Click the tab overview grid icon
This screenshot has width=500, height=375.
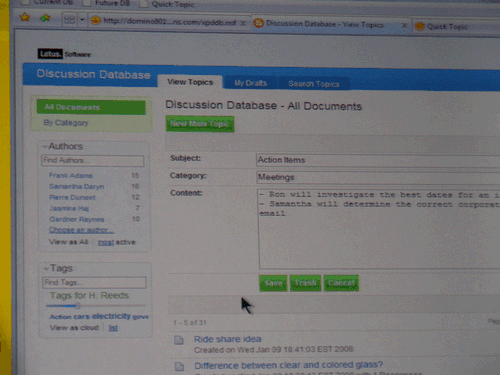coord(69,20)
